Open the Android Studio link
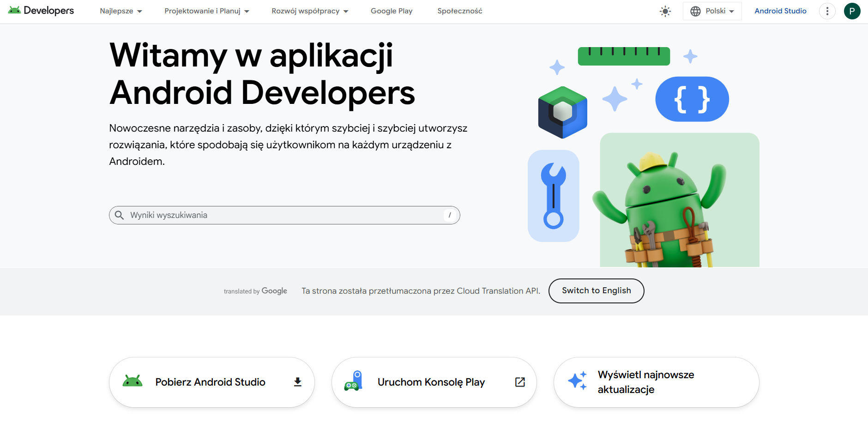The height and width of the screenshot is (441, 868). (x=780, y=11)
